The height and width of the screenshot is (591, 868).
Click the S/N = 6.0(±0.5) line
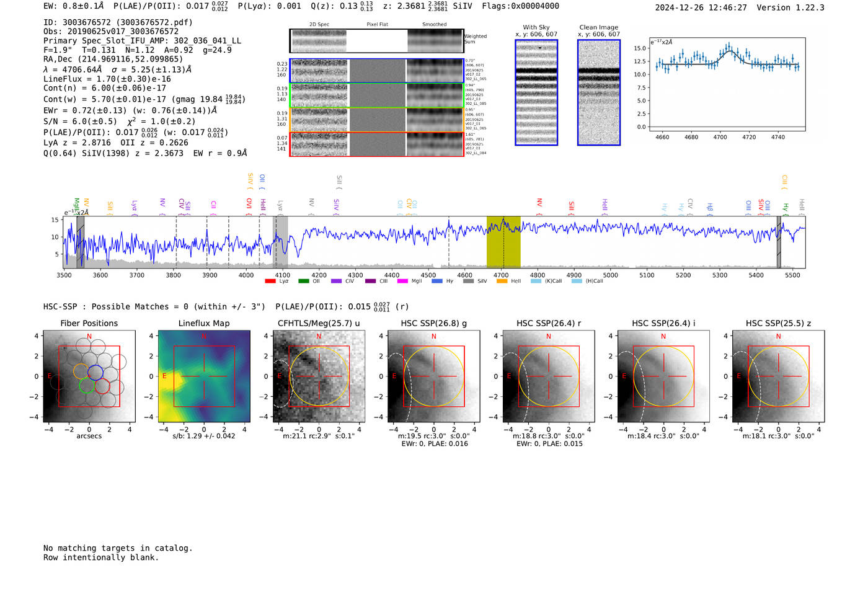tap(120, 122)
